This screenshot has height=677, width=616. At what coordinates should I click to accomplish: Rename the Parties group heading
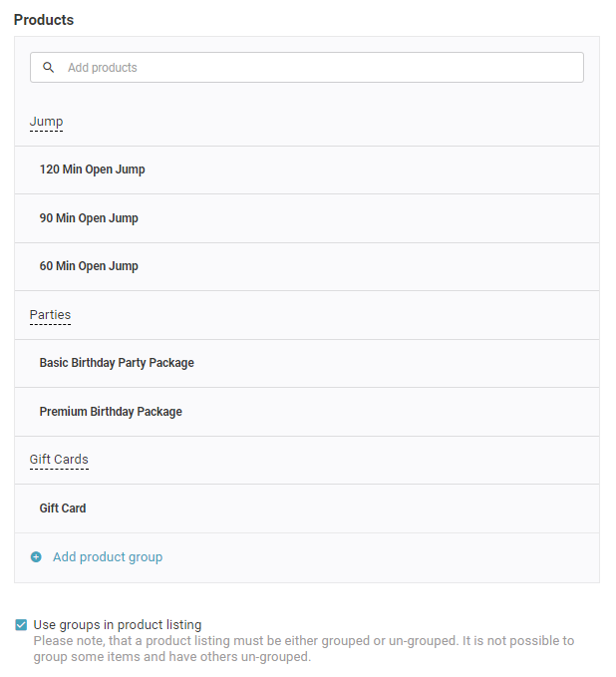[50, 315]
